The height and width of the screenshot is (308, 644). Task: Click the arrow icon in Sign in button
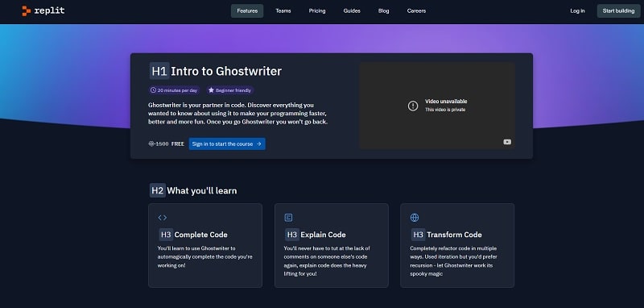[x=258, y=144]
